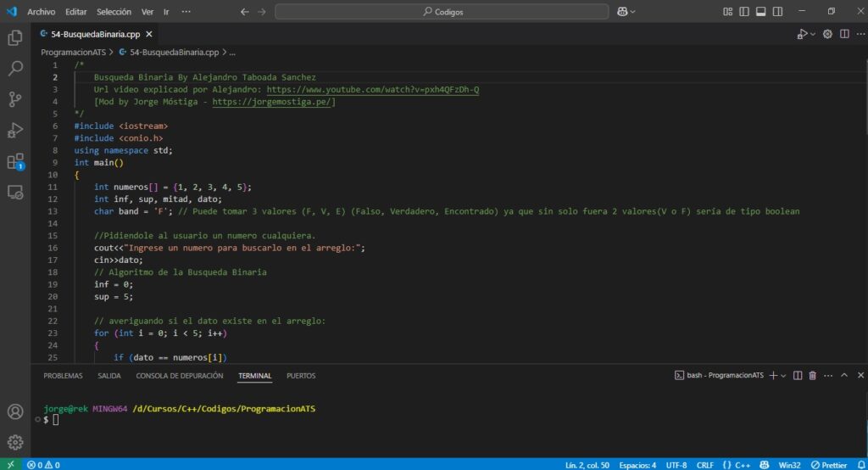The height and width of the screenshot is (470, 868).
Task: Open the Explorer view in activity bar
Action: pos(15,37)
